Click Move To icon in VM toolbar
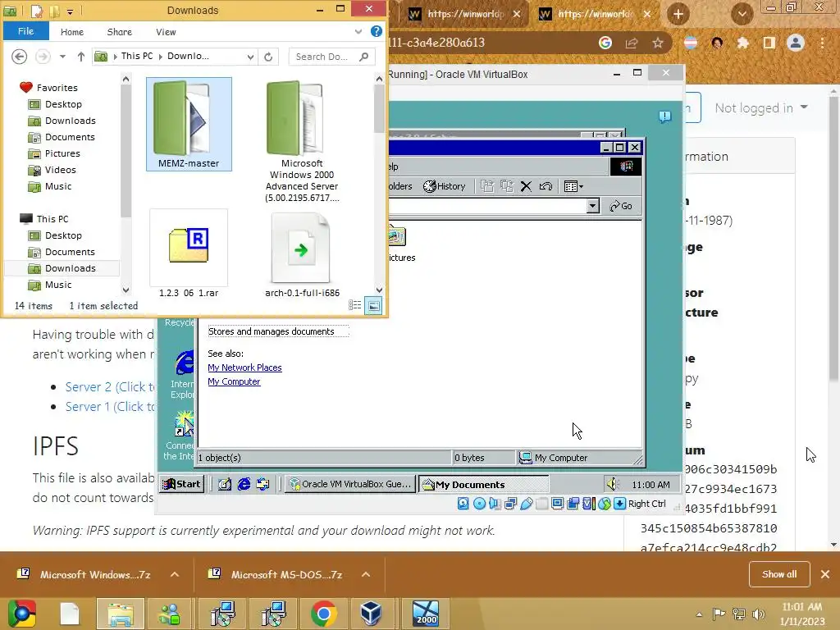The image size is (840, 630). point(487,186)
